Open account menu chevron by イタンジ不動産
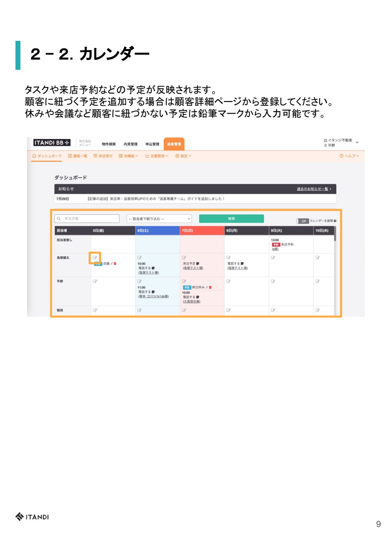This screenshot has width=392, height=554. point(357,142)
